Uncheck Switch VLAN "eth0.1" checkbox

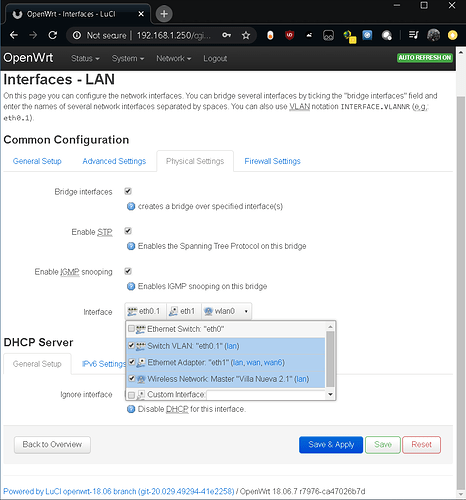click(x=132, y=346)
